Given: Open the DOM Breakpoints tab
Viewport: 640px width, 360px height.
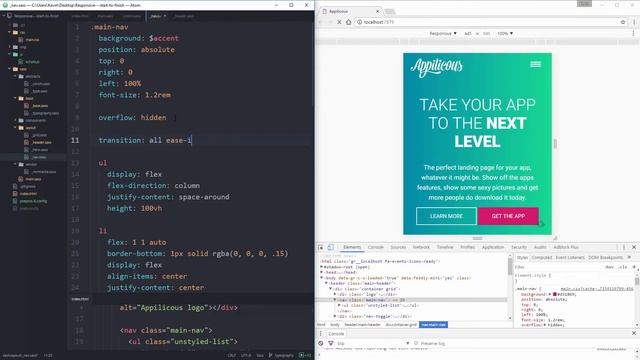Looking at the screenshot, I should tap(605, 258).
